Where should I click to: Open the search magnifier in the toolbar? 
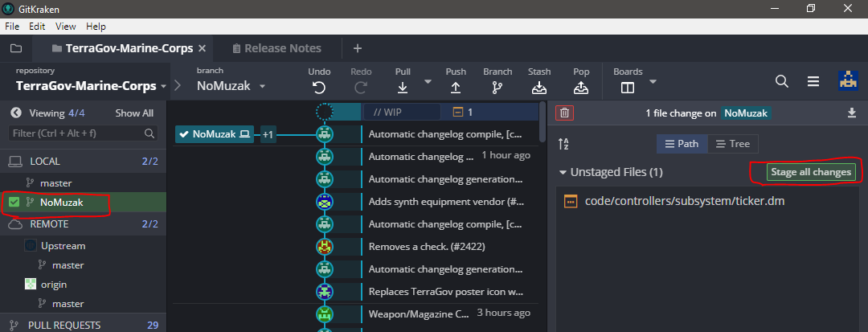[782, 81]
